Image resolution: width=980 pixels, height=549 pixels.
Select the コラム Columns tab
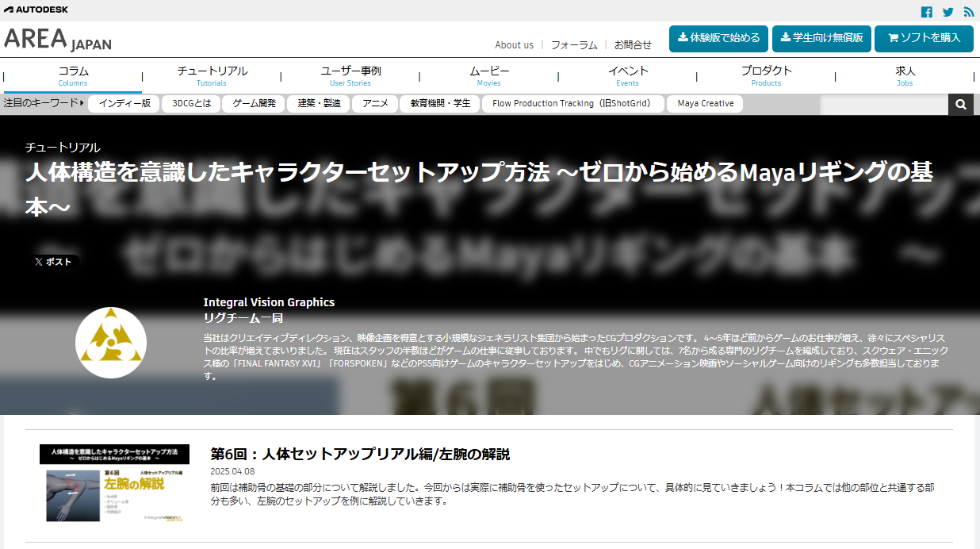point(73,76)
